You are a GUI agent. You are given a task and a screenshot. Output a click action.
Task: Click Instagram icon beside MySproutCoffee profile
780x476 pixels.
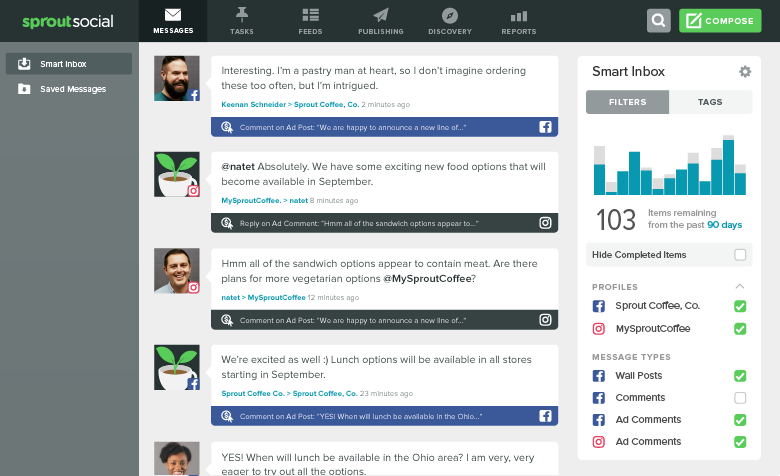coord(599,329)
